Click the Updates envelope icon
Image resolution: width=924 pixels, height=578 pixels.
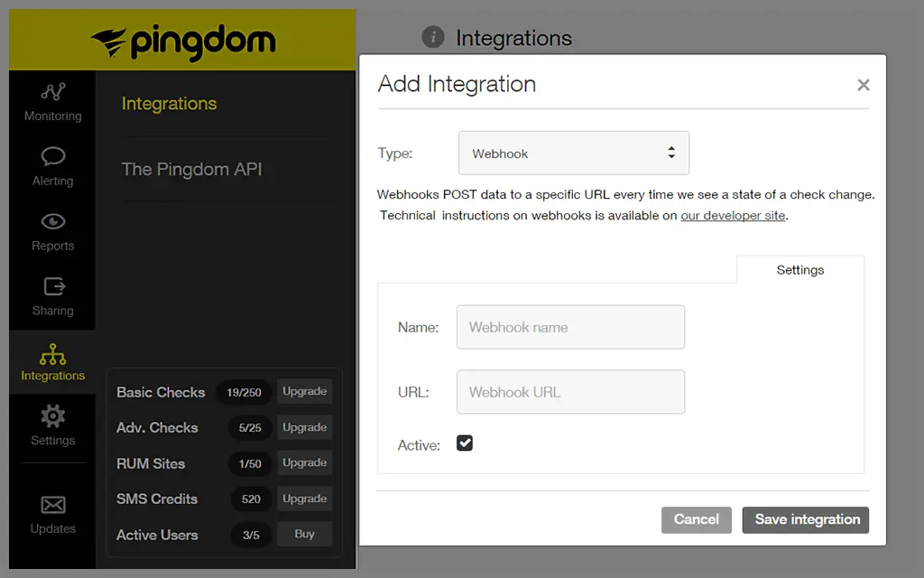click(52, 506)
